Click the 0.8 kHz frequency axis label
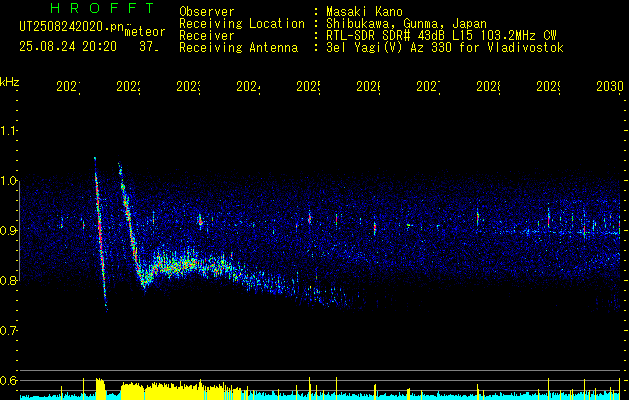Screen dimensions: 629x400 (9, 280)
